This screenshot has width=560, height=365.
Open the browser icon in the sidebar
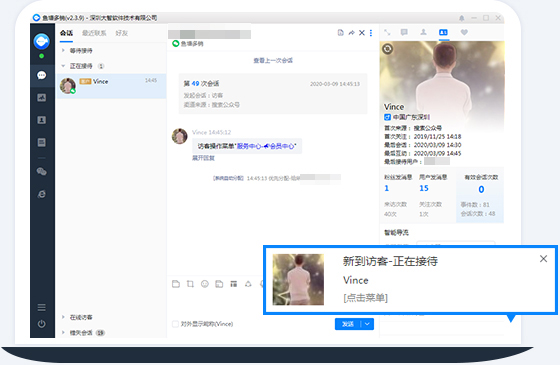(41, 194)
